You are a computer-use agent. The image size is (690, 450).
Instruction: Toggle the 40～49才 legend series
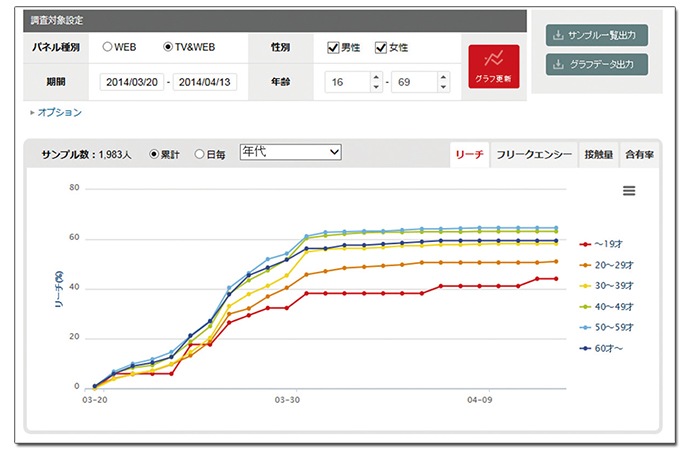(x=606, y=307)
